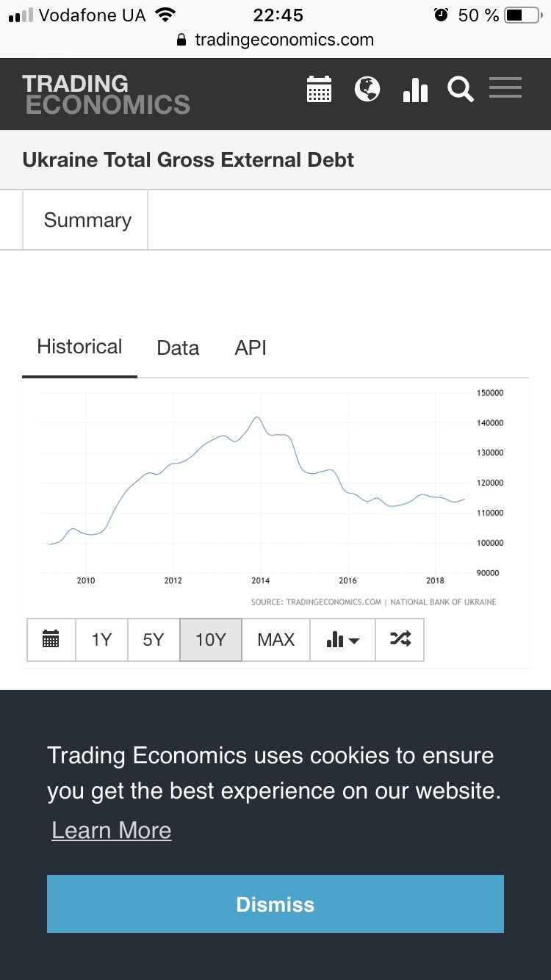
Task: Open the indicators bar-chart icon in header
Action: coord(415,89)
